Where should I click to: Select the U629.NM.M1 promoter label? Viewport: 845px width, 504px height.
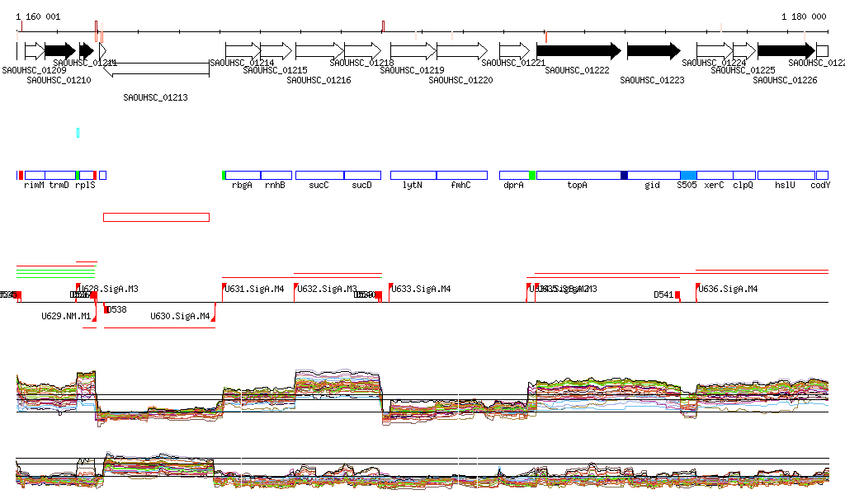[x=66, y=316]
